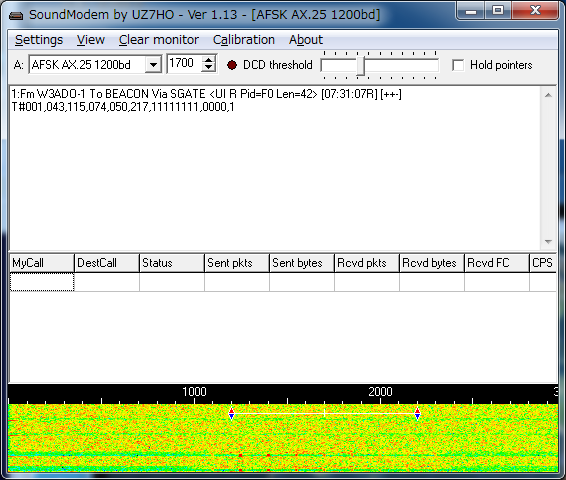Close the SoundModem window

click(535, 11)
